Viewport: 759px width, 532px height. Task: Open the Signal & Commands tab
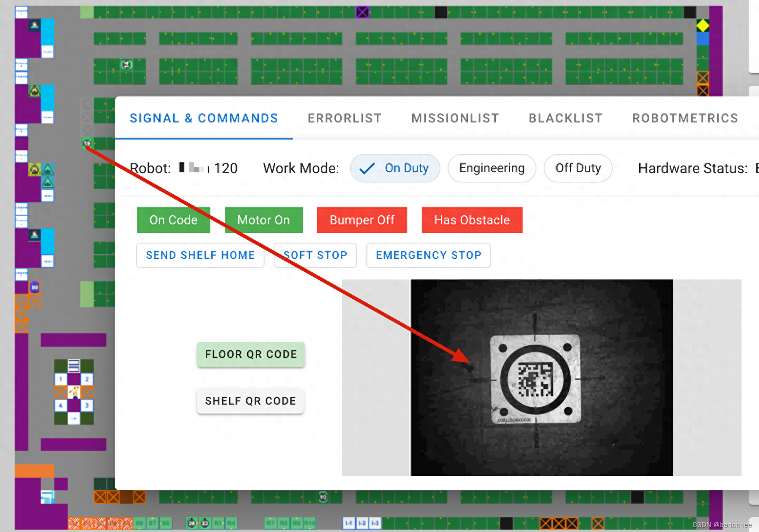[204, 118]
